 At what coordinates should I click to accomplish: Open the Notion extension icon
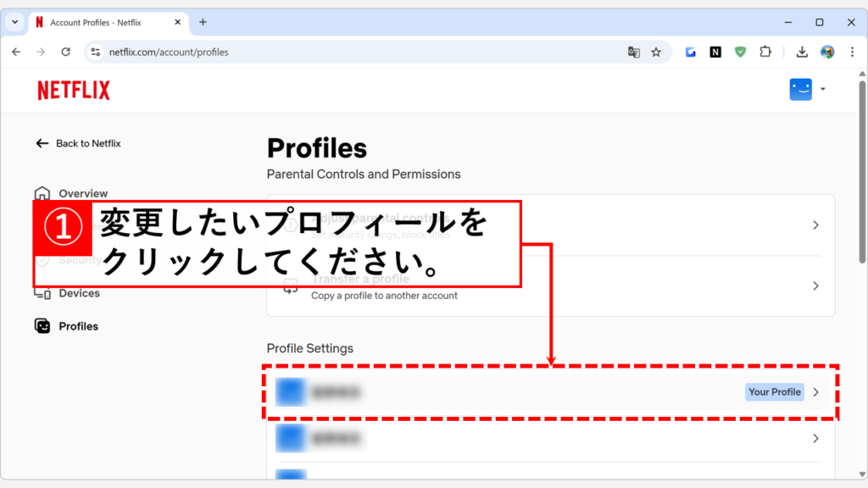(x=715, y=52)
